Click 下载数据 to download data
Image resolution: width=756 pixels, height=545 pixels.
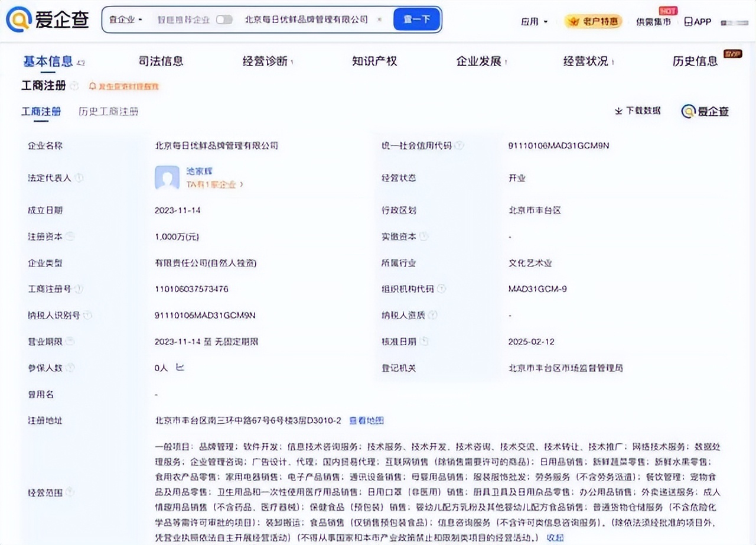(638, 111)
